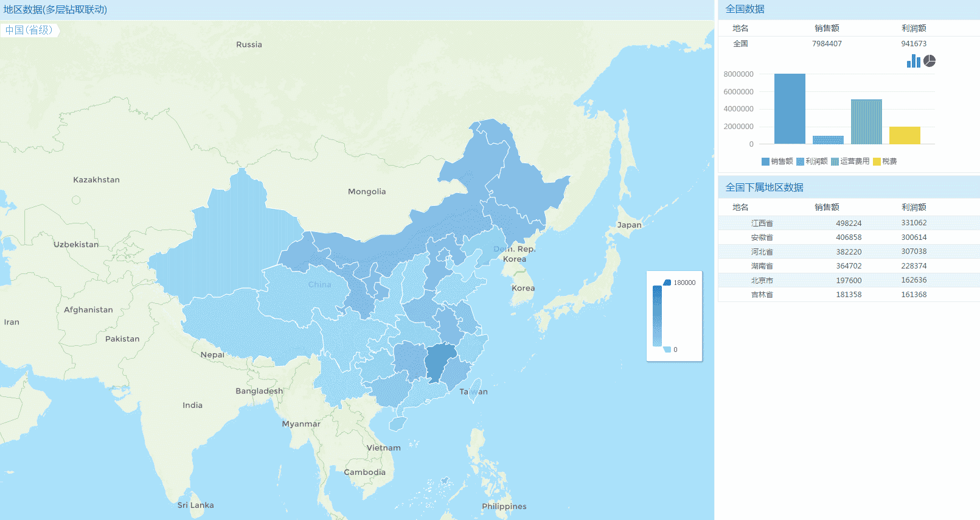Click the blue 销售额 bar in the chart
The width and height of the screenshot is (980, 520).
(790, 109)
